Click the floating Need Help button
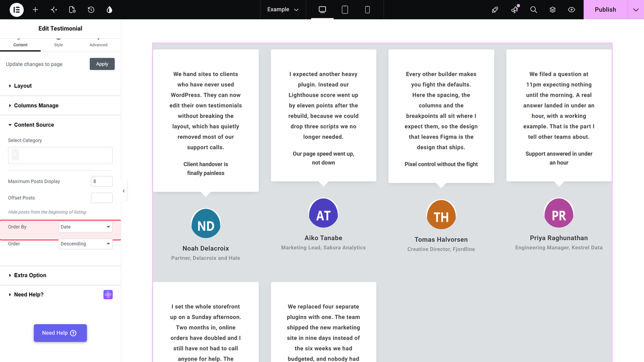The height and width of the screenshot is (362, 644). [60, 333]
